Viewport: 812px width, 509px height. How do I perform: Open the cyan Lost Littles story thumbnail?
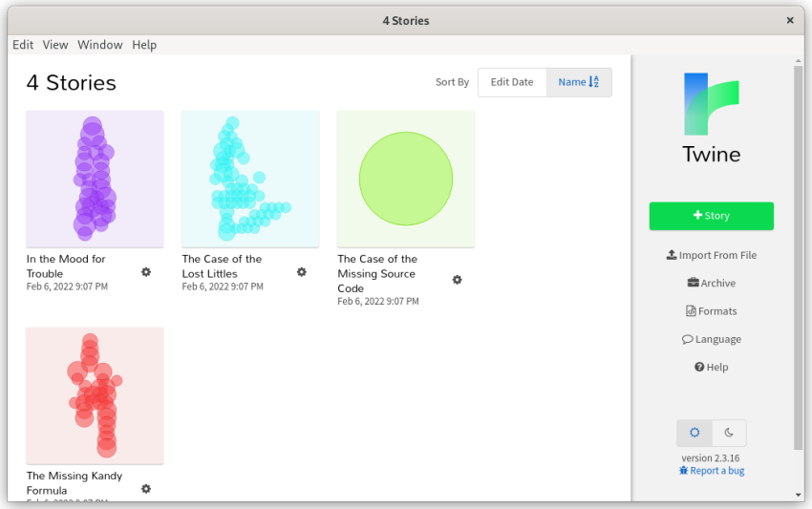pyautogui.click(x=250, y=179)
